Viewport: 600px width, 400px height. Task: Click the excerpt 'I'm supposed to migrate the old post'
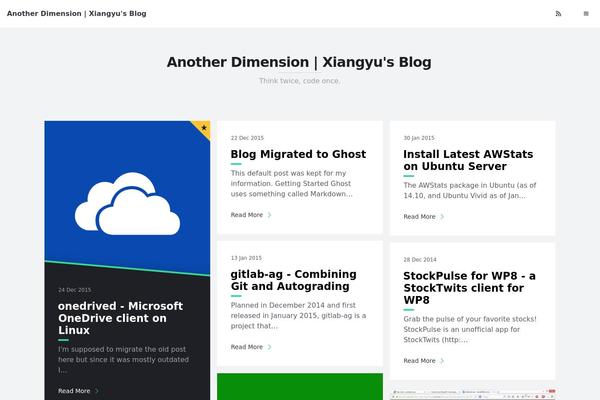[123, 359]
